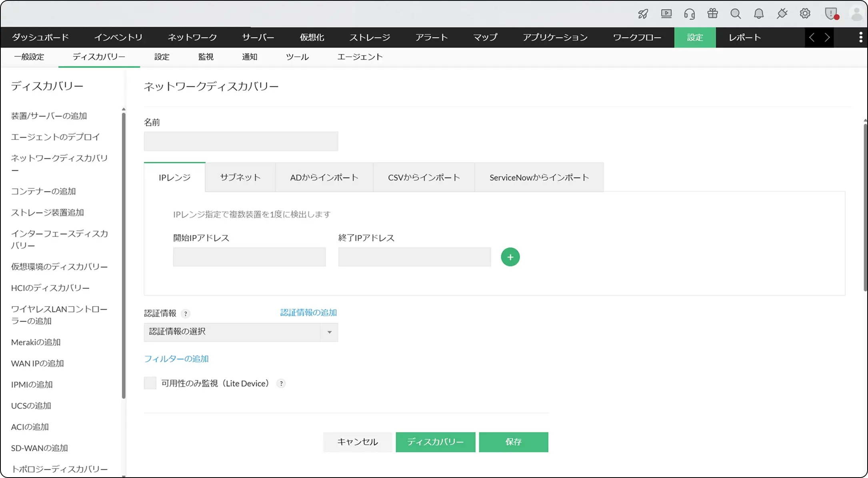The width and height of the screenshot is (868, 478).
Task: Click help icon next to 認証情報
Action: pos(185,314)
